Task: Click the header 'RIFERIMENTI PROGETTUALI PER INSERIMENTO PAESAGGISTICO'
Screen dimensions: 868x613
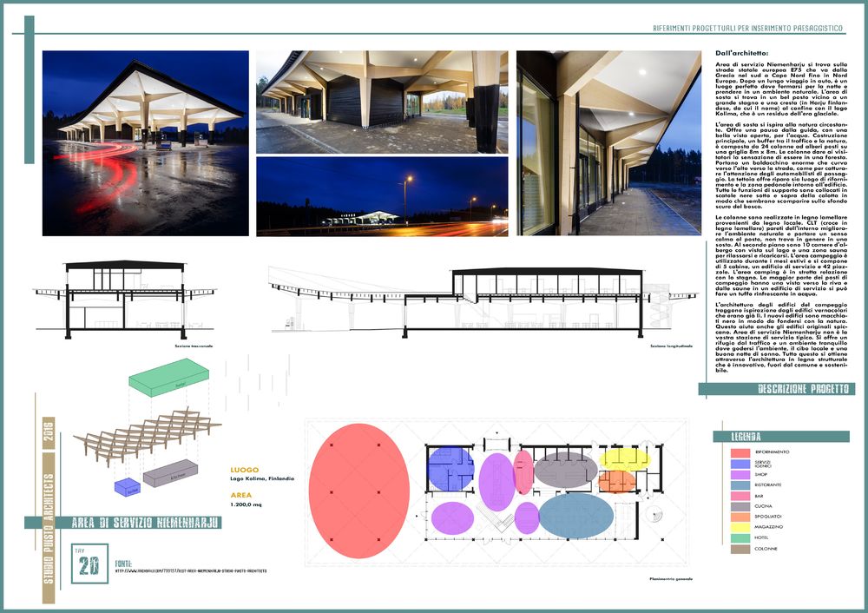Action: click(748, 28)
